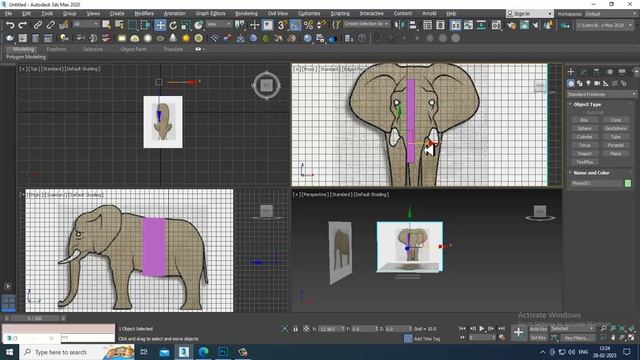Click the cone primitive toolbar icon
The width and height of the screenshot is (640, 360).
(x=173, y=38)
